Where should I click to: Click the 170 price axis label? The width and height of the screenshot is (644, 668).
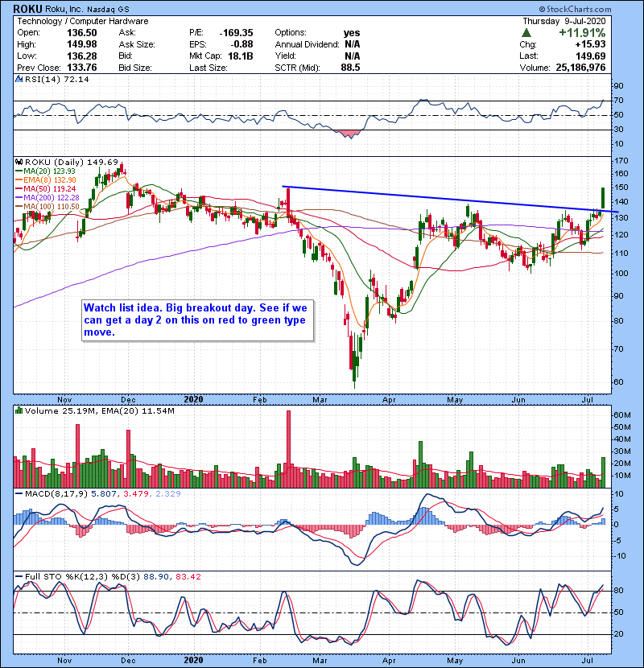[621, 161]
